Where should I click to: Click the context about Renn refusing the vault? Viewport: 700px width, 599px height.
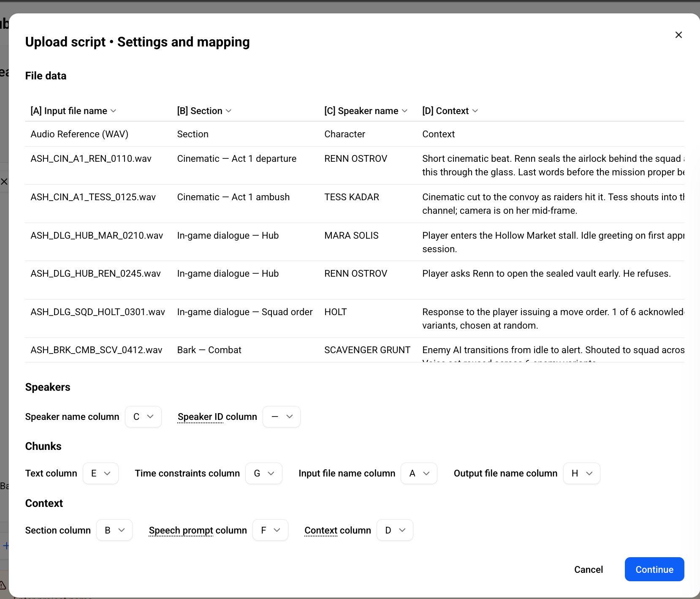click(x=546, y=273)
